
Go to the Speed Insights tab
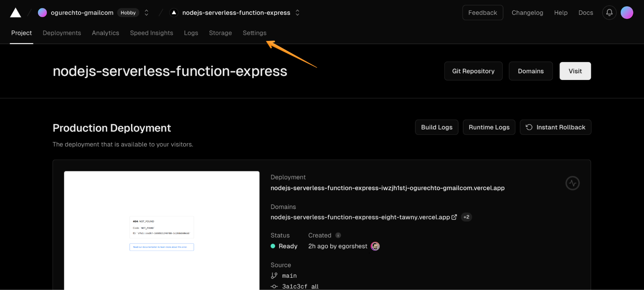tap(151, 33)
